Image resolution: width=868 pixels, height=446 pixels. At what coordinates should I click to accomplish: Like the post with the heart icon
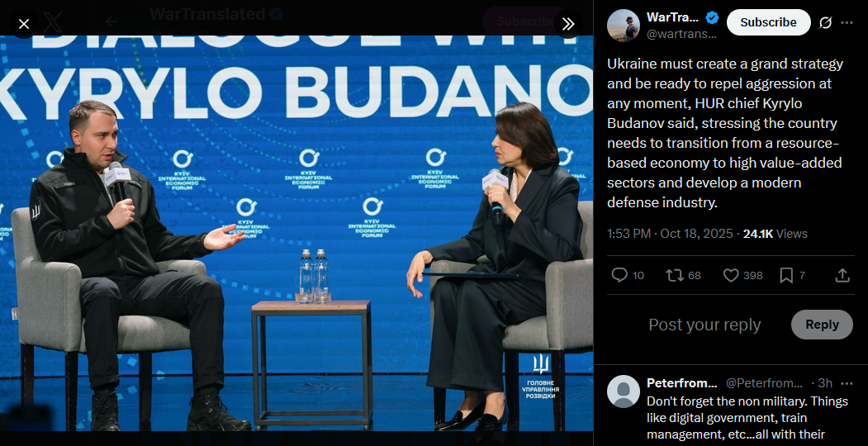[x=731, y=275]
